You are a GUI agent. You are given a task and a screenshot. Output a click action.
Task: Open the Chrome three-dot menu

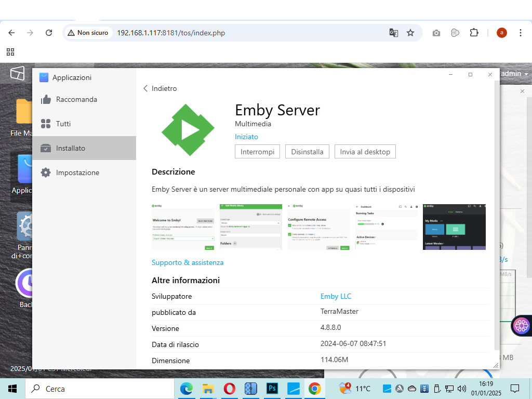click(x=521, y=32)
